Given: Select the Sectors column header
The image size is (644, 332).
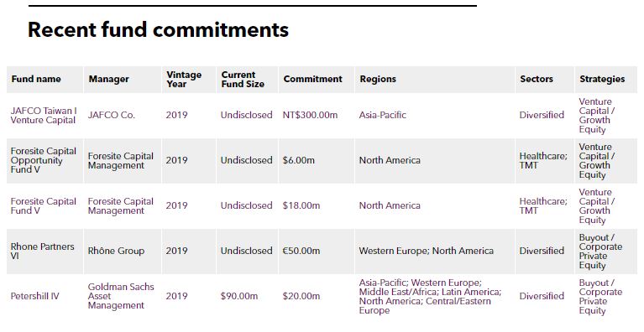Looking at the screenshot, I should click(537, 79).
